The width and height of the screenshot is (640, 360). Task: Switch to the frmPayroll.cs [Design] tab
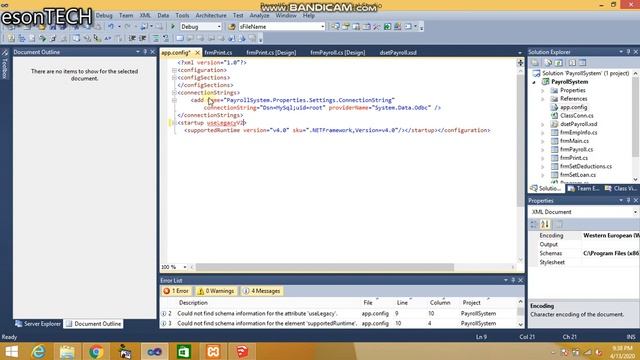point(338,53)
